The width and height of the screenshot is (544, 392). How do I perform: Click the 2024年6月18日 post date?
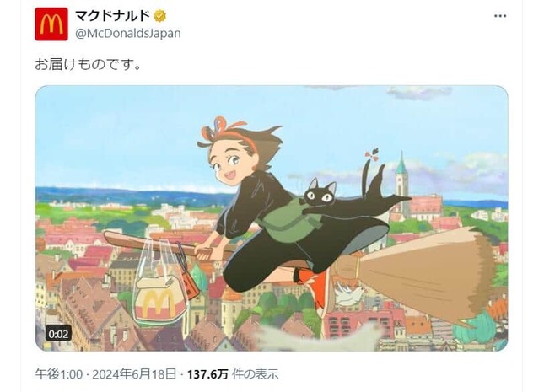coord(134,374)
